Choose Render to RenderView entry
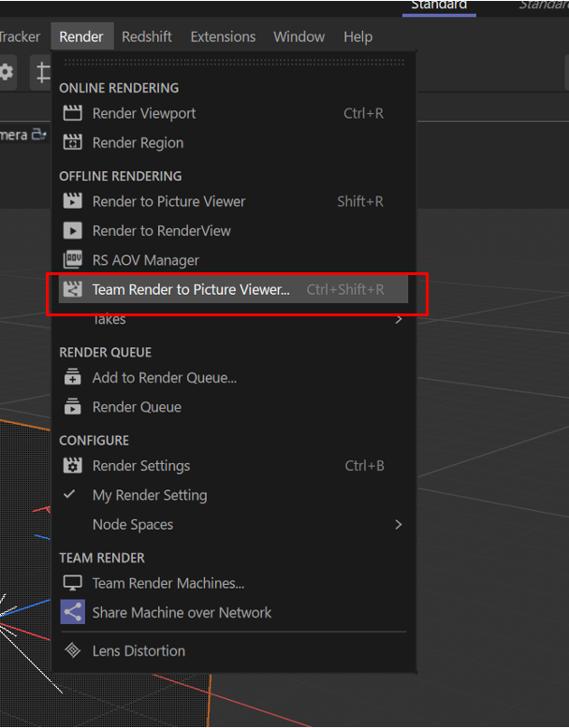569x728 pixels. pyautogui.click(x=233, y=230)
